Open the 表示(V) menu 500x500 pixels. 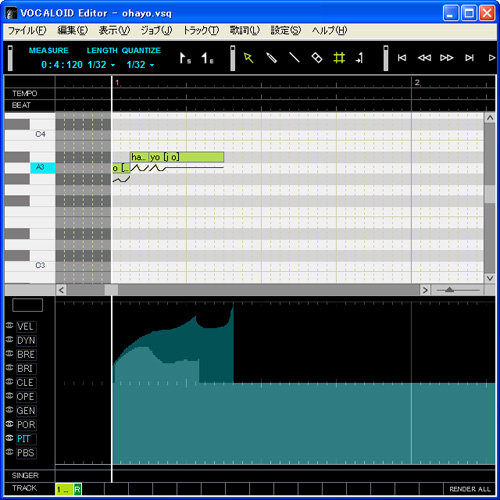pyautogui.click(x=114, y=31)
